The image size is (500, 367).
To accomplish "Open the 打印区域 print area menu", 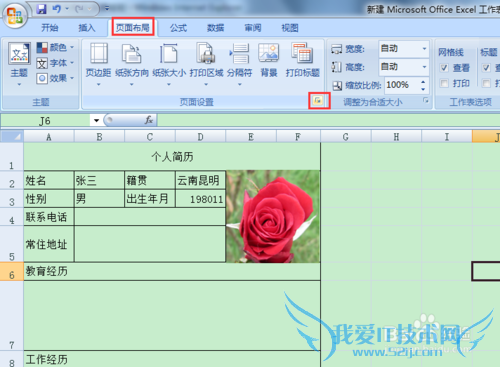I will pos(206,64).
